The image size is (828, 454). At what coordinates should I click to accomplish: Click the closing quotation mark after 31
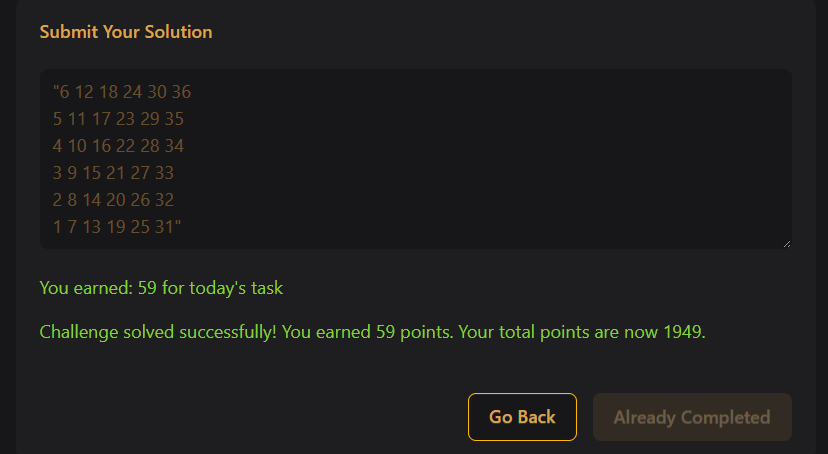(177, 227)
